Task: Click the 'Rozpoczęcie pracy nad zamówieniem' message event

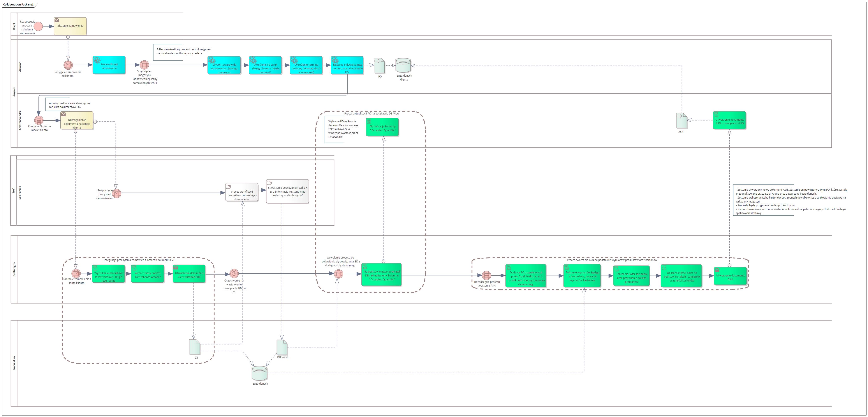Action: point(117,194)
